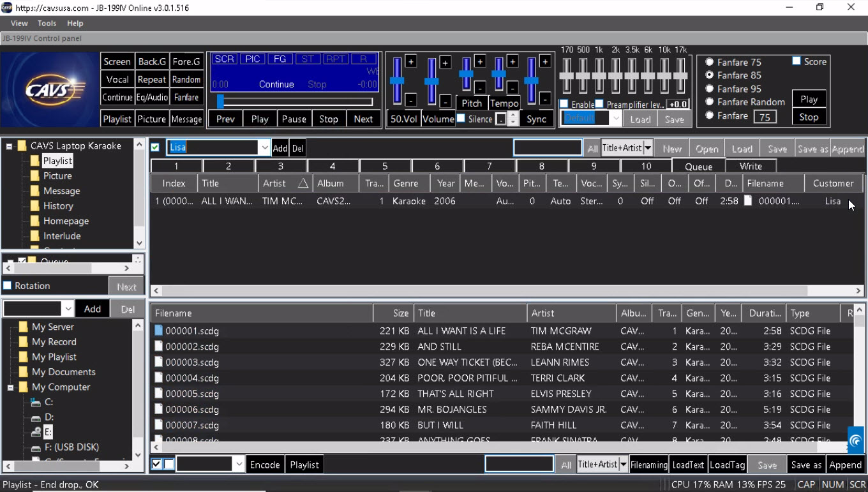Click the Eq/Audio button
The image size is (868, 492).
(152, 97)
